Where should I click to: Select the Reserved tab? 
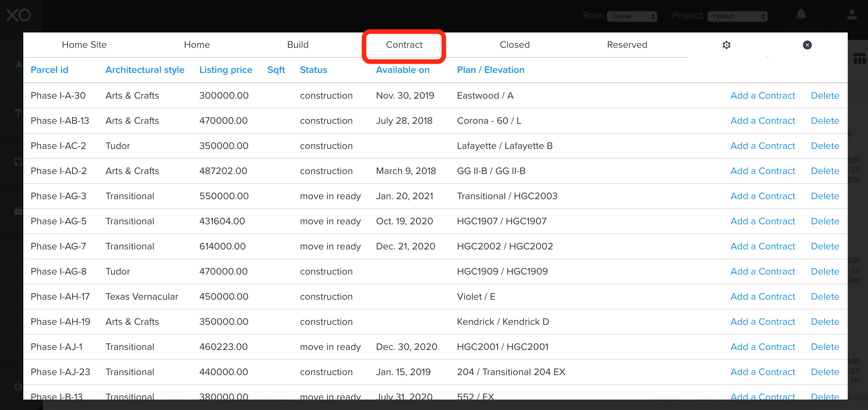click(627, 45)
